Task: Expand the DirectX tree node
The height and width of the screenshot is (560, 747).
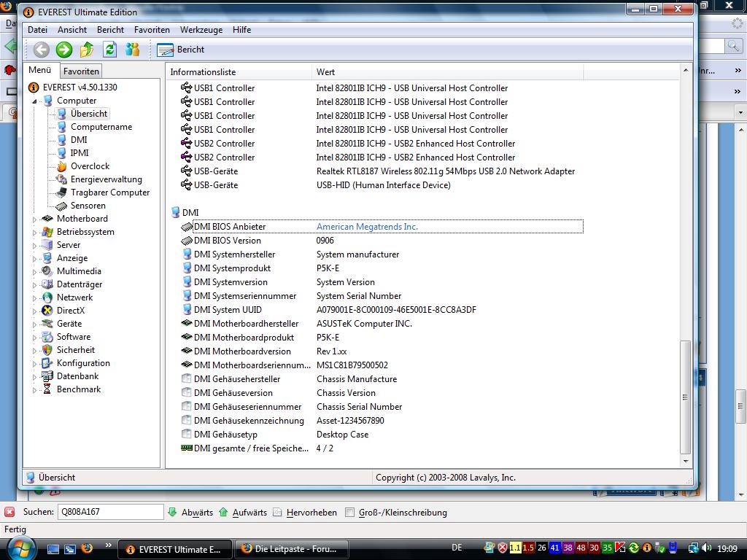Action: pyautogui.click(x=34, y=311)
